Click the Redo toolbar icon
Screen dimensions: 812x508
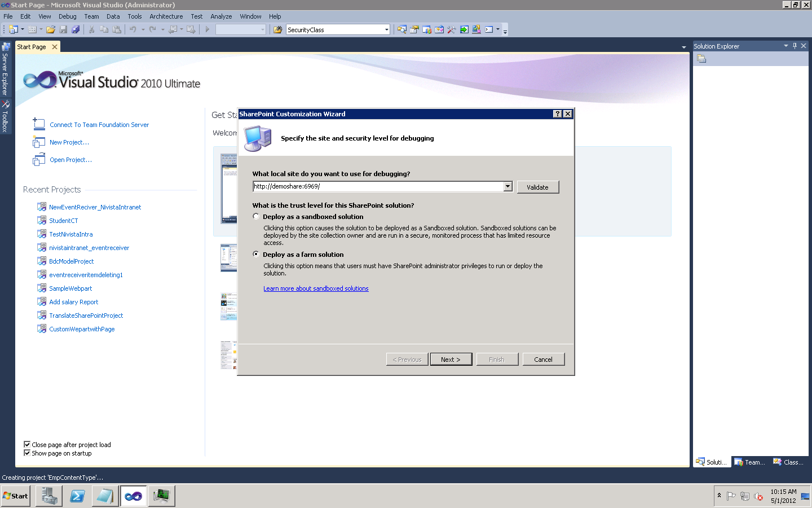pyautogui.click(x=153, y=29)
